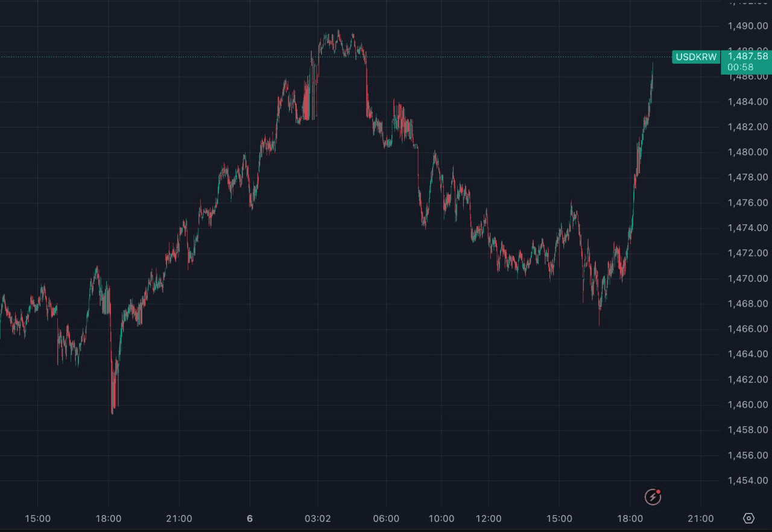Screen dimensions: 772x532
Task: Click the 1,468.00 price axis label
Action: [748, 303]
